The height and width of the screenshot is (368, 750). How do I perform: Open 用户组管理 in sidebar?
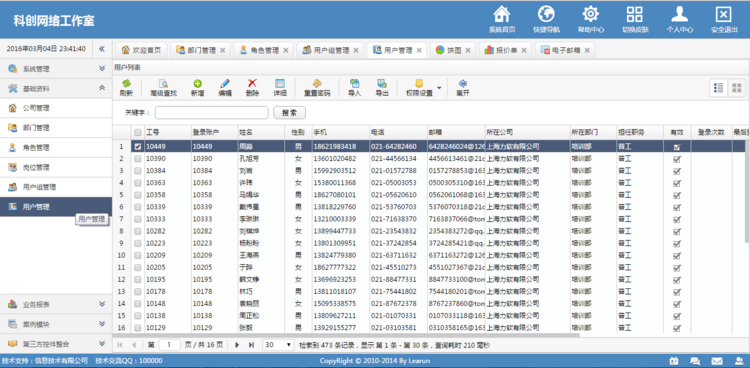coord(56,187)
